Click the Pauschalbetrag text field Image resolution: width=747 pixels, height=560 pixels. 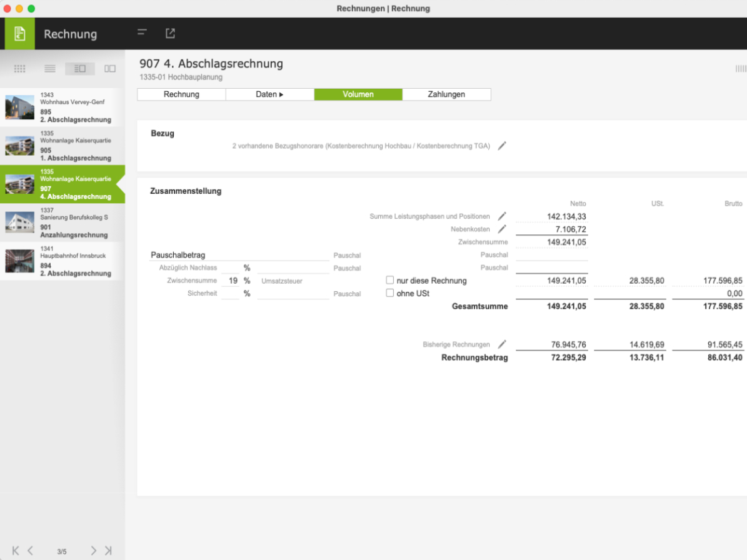(239, 255)
